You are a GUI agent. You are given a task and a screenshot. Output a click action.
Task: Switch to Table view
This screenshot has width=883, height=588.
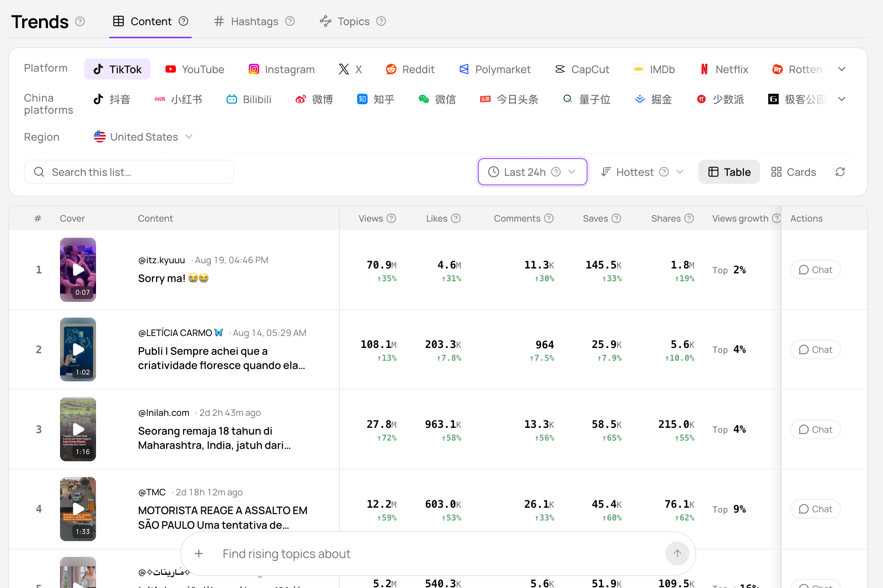(729, 172)
